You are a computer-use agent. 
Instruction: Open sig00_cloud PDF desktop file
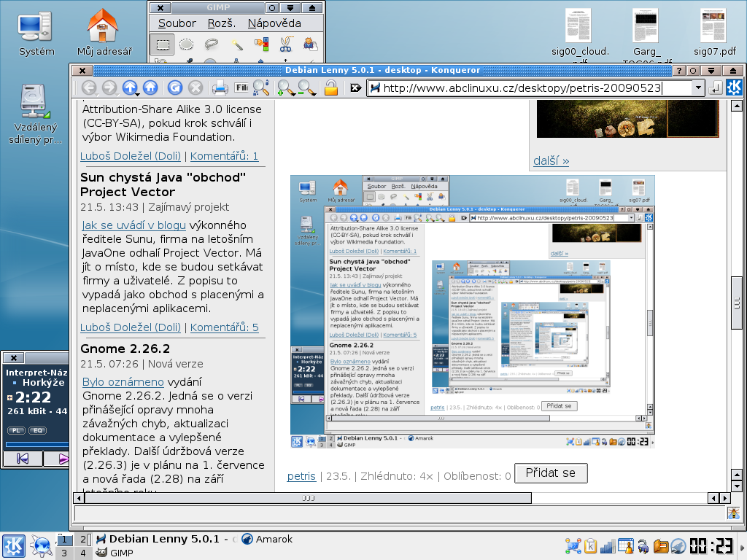coord(580,34)
